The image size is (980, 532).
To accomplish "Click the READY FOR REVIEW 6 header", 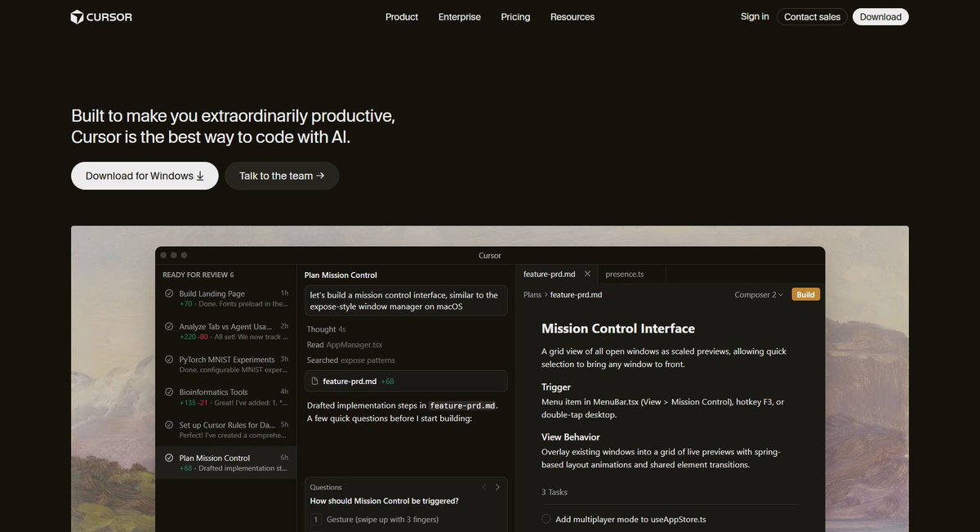I will pos(198,275).
